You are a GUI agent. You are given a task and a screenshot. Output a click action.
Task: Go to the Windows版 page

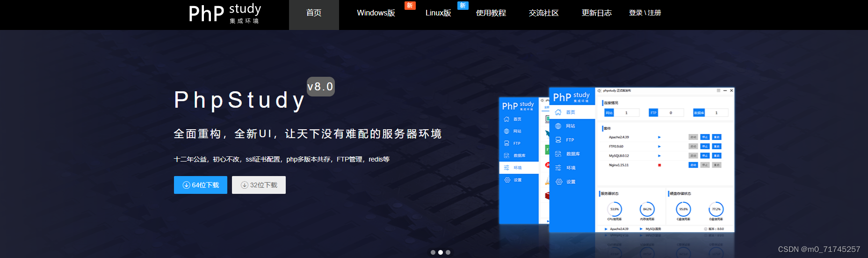[376, 13]
